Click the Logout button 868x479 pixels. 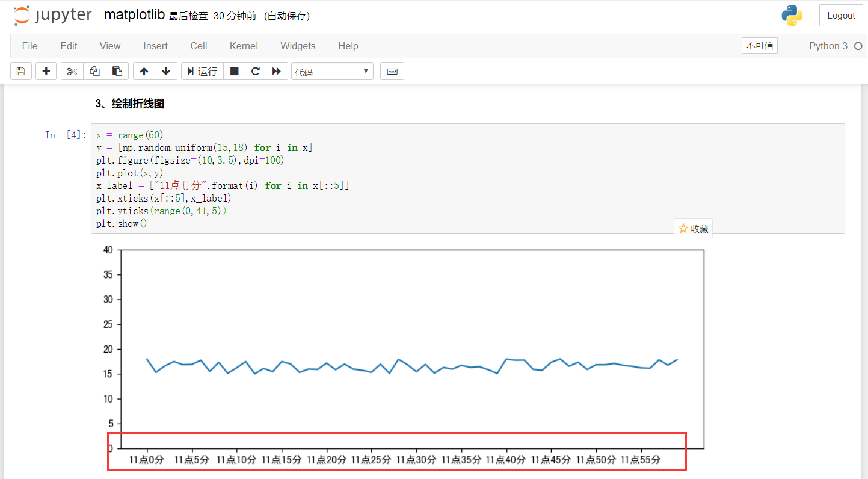point(840,15)
